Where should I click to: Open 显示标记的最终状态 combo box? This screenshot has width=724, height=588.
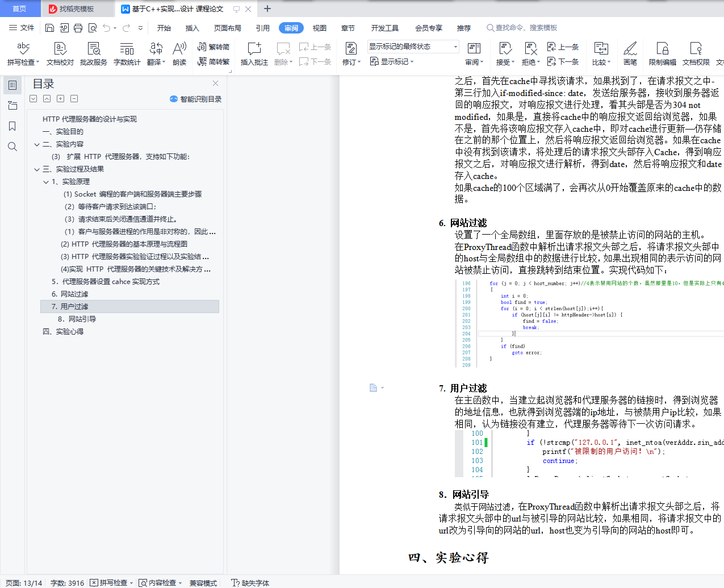click(x=413, y=47)
